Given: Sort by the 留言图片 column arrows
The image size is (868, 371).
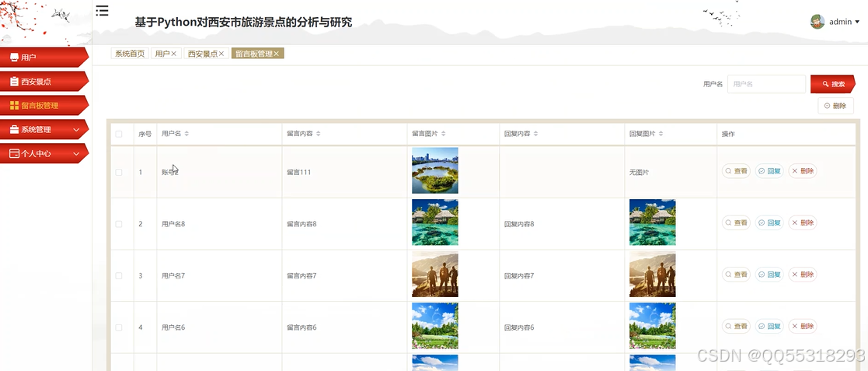Looking at the screenshot, I should (444, 134).
